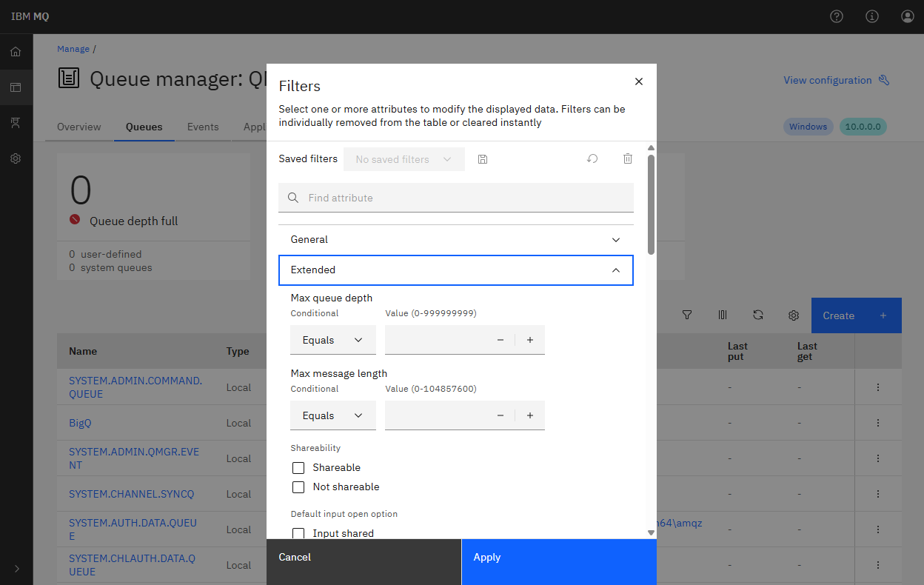This screenshot has height=585, width=924.
Task: Select the Queues tab
Action: [144, 127]
